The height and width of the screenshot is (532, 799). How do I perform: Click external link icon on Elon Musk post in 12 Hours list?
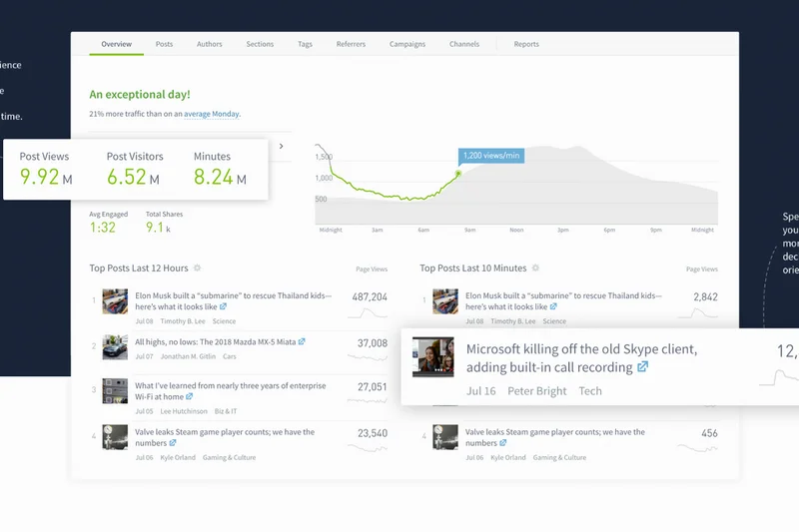tap(222, 307)
